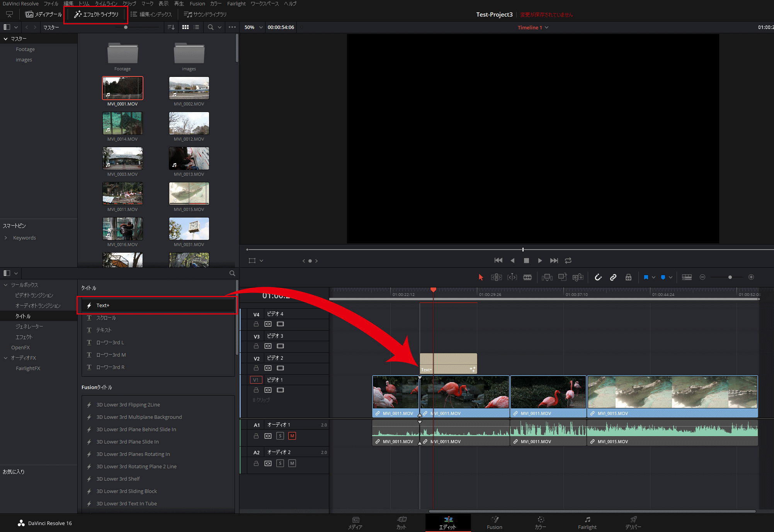
Task: Switch to the Fusion page tab
Action: (x=494, y=523)
